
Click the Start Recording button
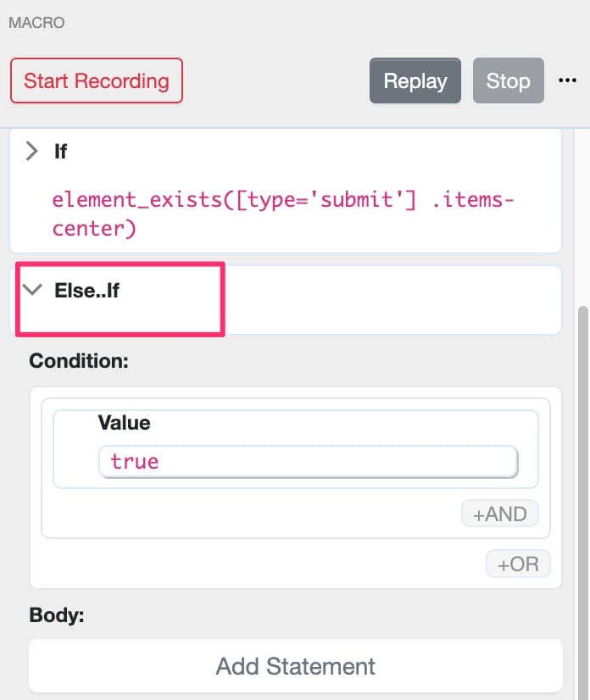click(x=96, y=81)
